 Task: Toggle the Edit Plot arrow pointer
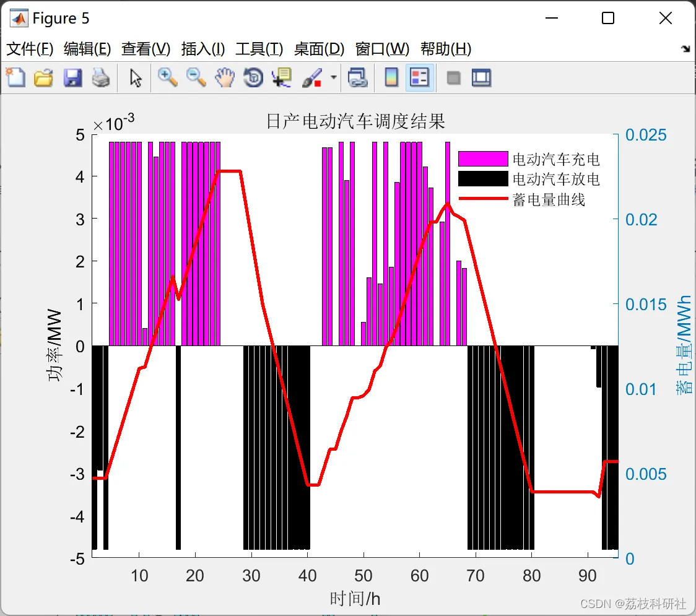pos(136,77)
